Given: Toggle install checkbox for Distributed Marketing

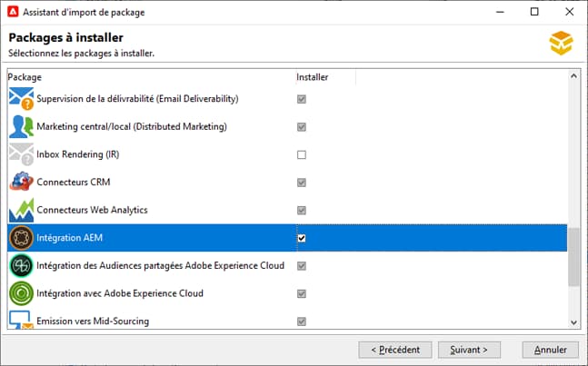Looking at the screenshot, I should pyautogui.click(x=302, y=127).
